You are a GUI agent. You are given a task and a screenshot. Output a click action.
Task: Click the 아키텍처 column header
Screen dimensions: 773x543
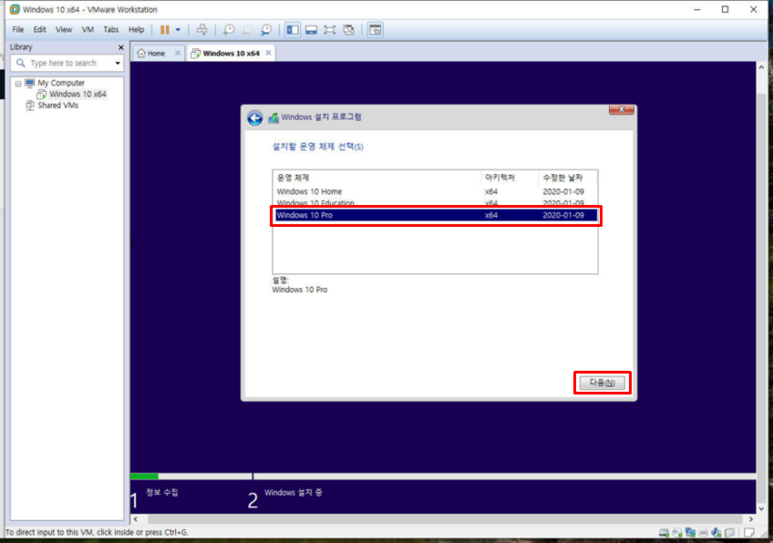click(510, 178)
